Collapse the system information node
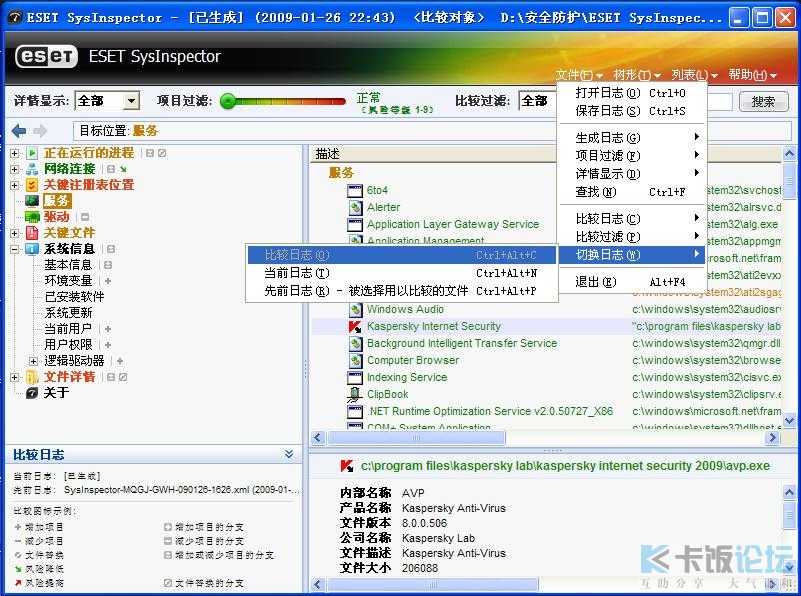 14,249
